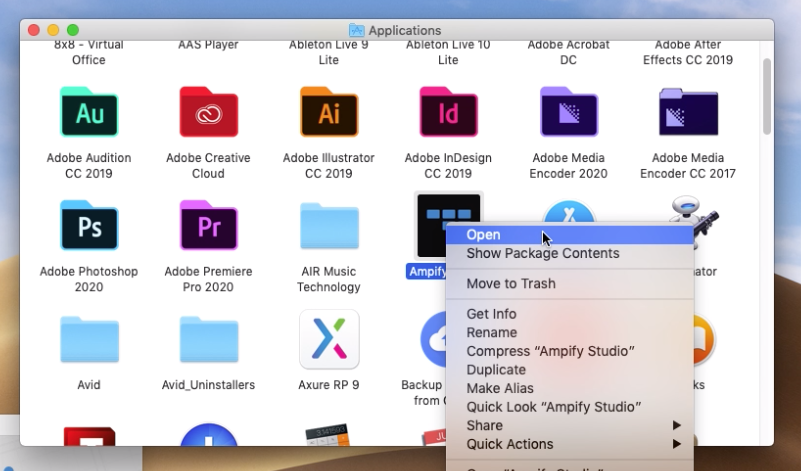Viewport: 801px width, 471px height.
Task: Select the Axure RP 9 app icon
Action: click(x=329, y=339)
